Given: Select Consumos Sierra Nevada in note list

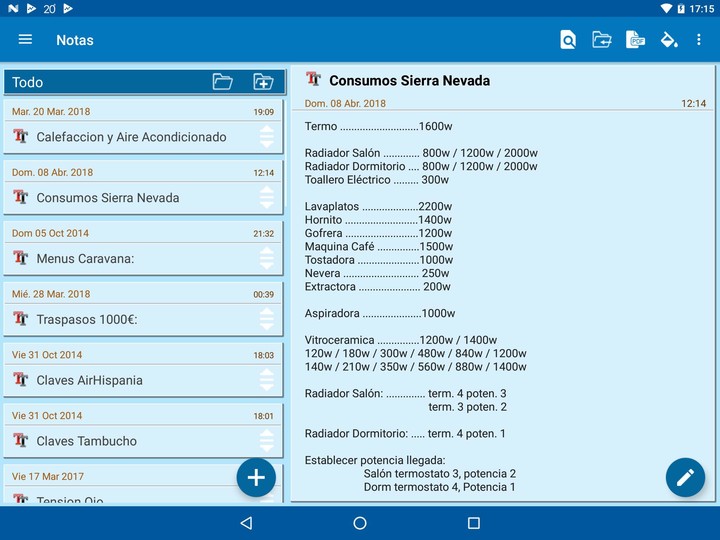Looking at the screenshot, I should tap(143, 188).
